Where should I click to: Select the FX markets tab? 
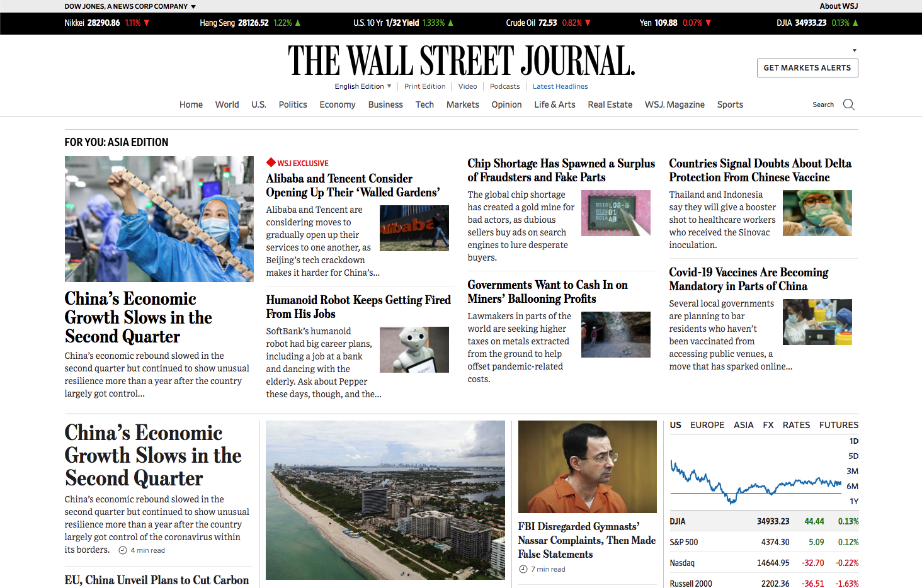[768, 425]
